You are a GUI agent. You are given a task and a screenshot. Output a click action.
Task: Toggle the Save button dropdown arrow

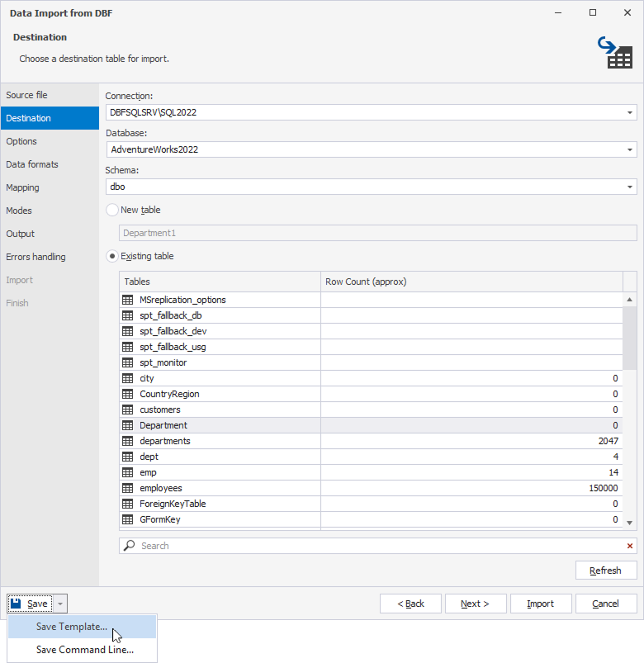coord(60,604)
